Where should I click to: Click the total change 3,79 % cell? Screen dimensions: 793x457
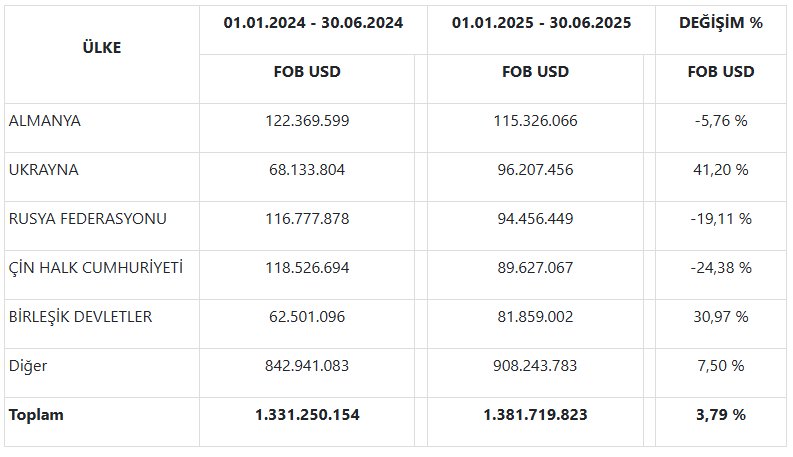[x=721, y=415]
